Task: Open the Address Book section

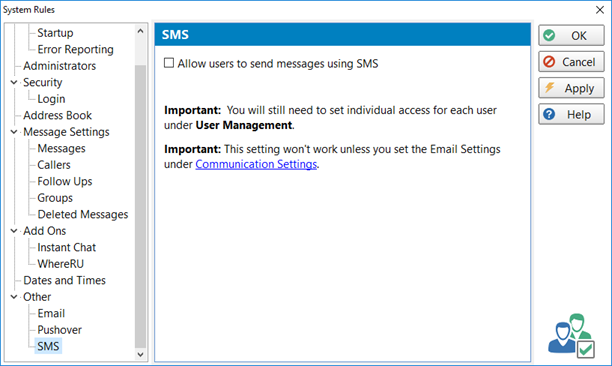Action: (x=57, y=115)
